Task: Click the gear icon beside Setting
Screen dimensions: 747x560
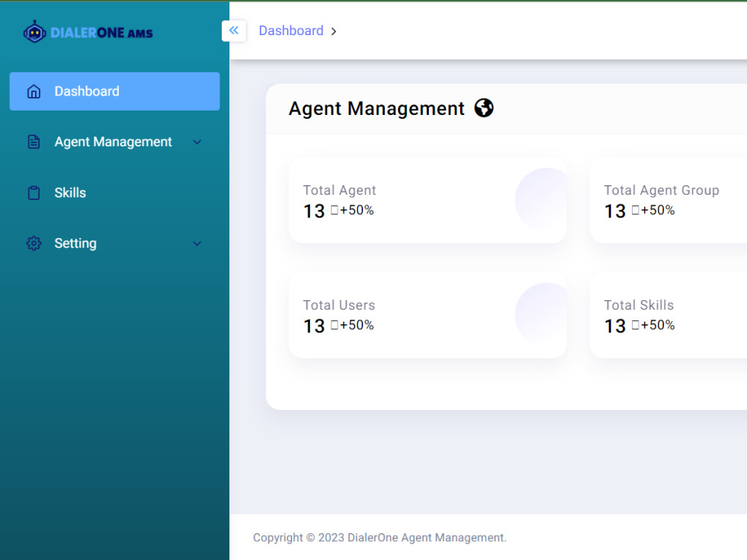Action: coord(34,243)
